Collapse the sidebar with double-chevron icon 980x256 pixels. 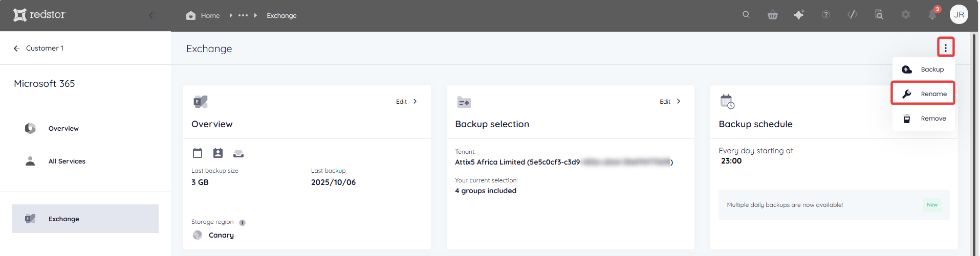tap(153, 15)
